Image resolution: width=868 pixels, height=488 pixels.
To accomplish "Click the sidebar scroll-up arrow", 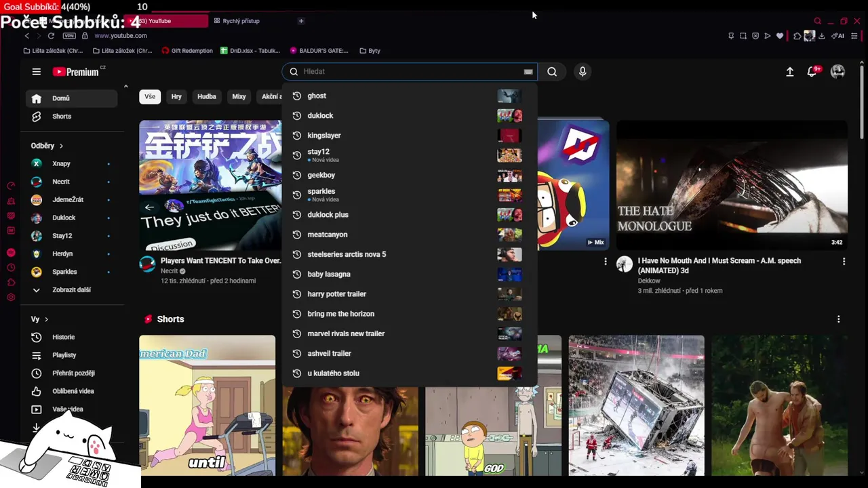I will (x=125, y=86).
